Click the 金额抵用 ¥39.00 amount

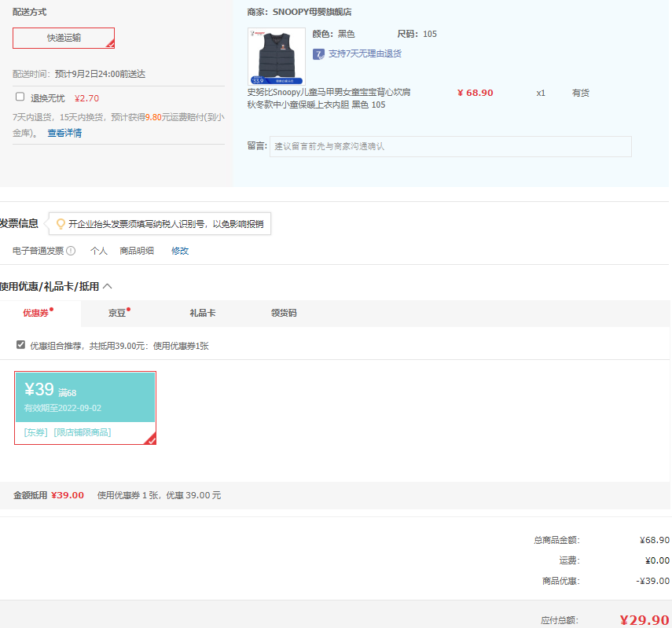click(x=68, y=495)
